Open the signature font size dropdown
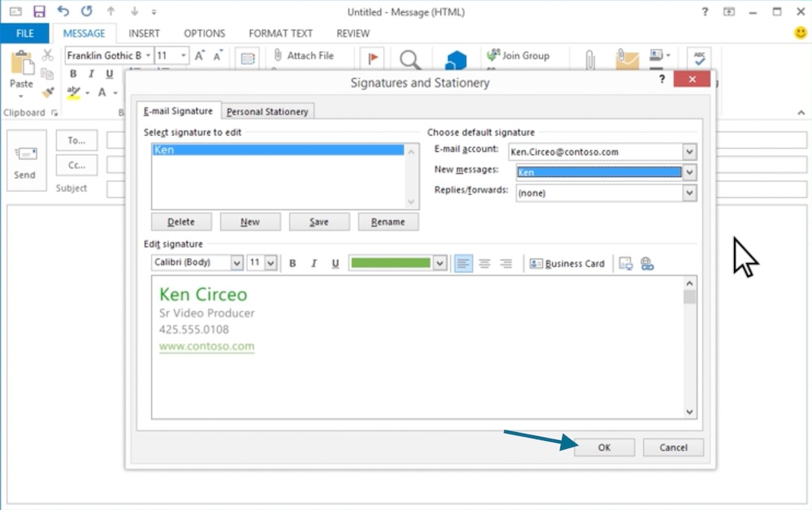 tap(270, 262)
